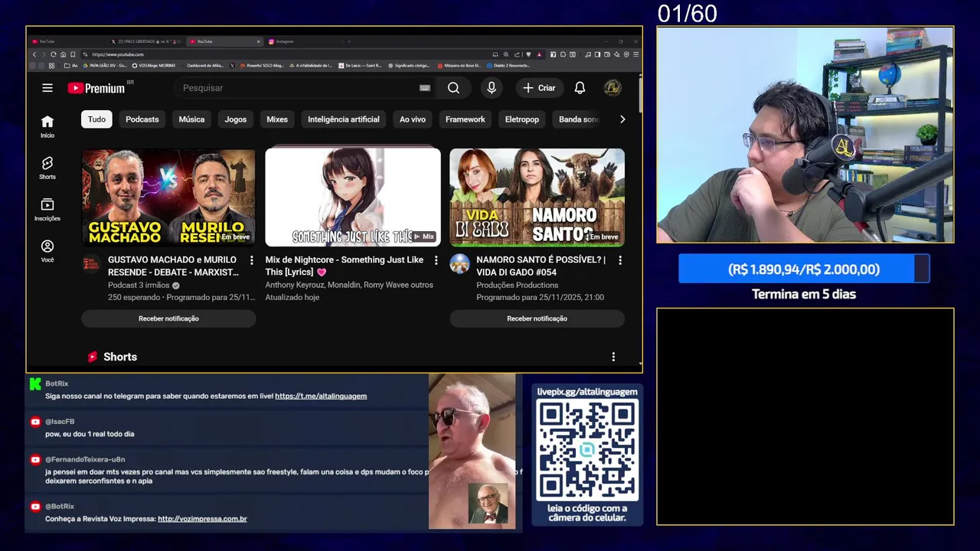Select the Mixes filter chip
The width and height of the screenshot is (980, 551).
click(277, 119)
